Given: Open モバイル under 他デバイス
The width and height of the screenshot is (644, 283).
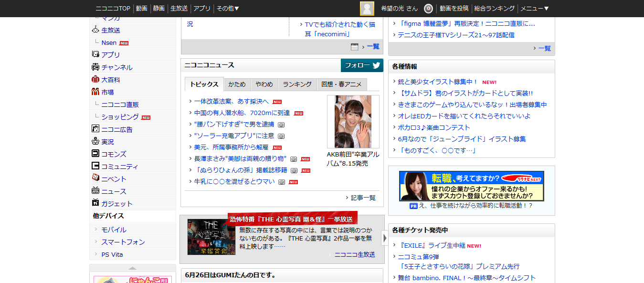Looking at the screenshot, I should [114, 230].
